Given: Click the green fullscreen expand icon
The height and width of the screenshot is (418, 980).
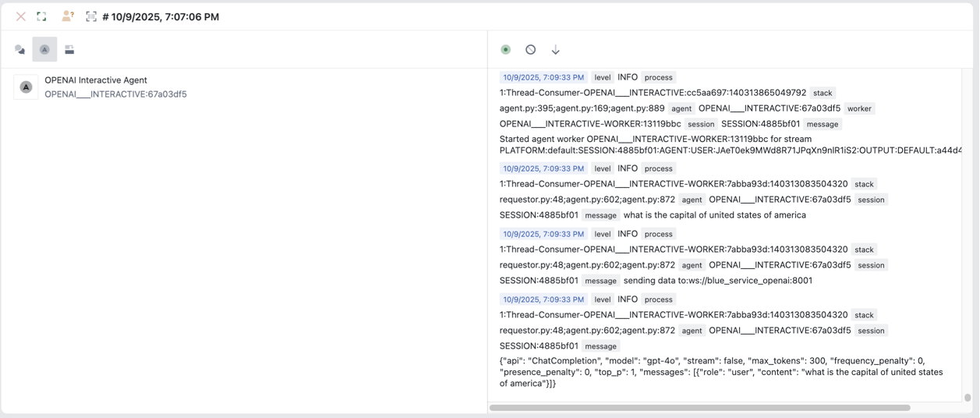Looking at the screenshot, I should coord(42,16).
